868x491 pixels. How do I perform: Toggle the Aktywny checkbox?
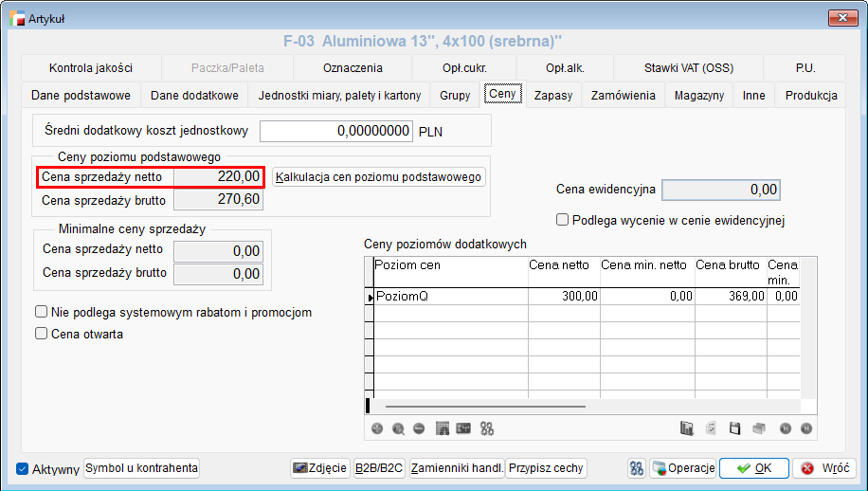click(24, 468)
